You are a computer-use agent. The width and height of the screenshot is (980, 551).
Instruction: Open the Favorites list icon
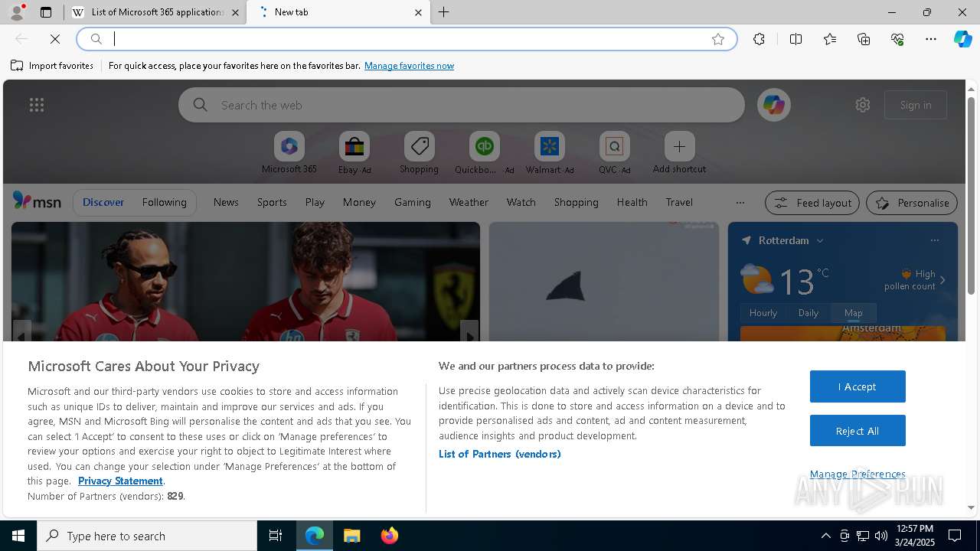pyautogui.click(x=830, y=39)
